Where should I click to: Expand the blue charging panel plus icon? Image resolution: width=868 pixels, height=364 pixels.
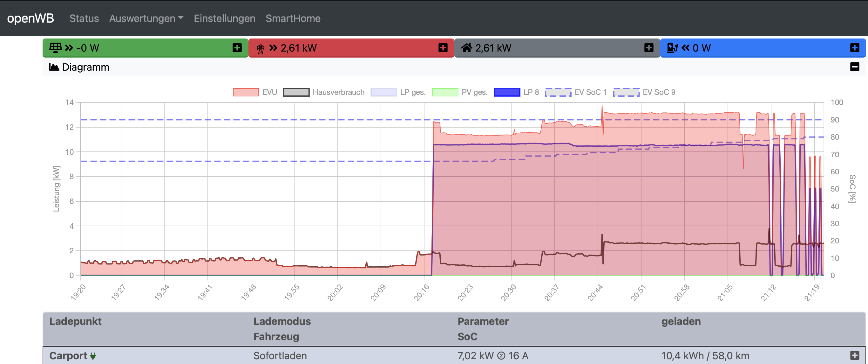click(x=855, y=48)
